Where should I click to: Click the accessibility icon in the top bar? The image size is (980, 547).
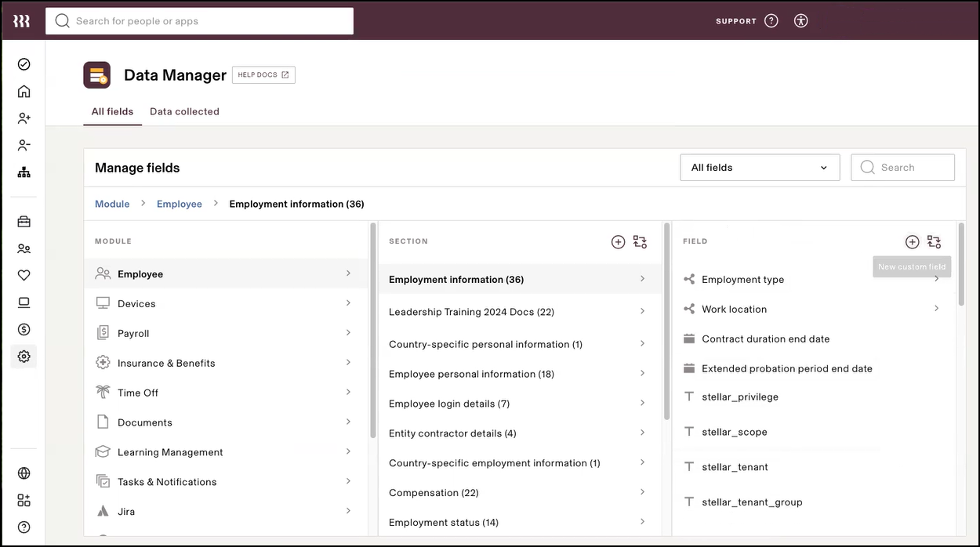[x=800, y=20]
